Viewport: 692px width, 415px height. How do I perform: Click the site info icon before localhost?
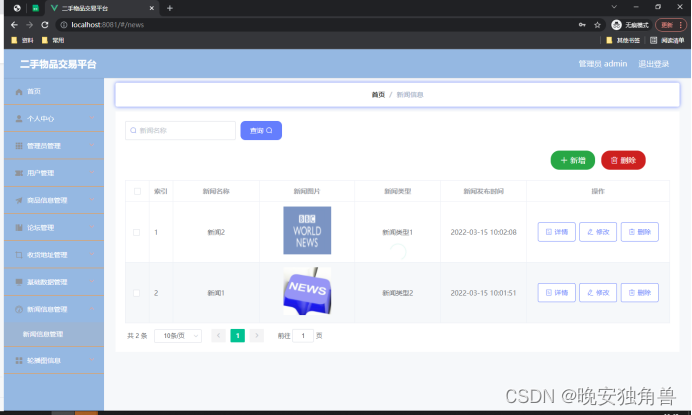tap(64, 25)
